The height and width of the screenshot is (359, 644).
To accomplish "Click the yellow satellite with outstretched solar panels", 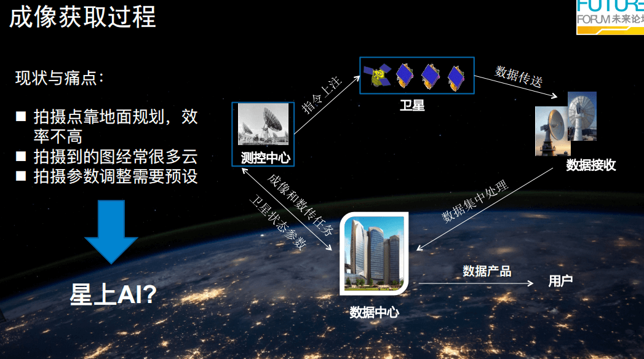I will point(377,75).
